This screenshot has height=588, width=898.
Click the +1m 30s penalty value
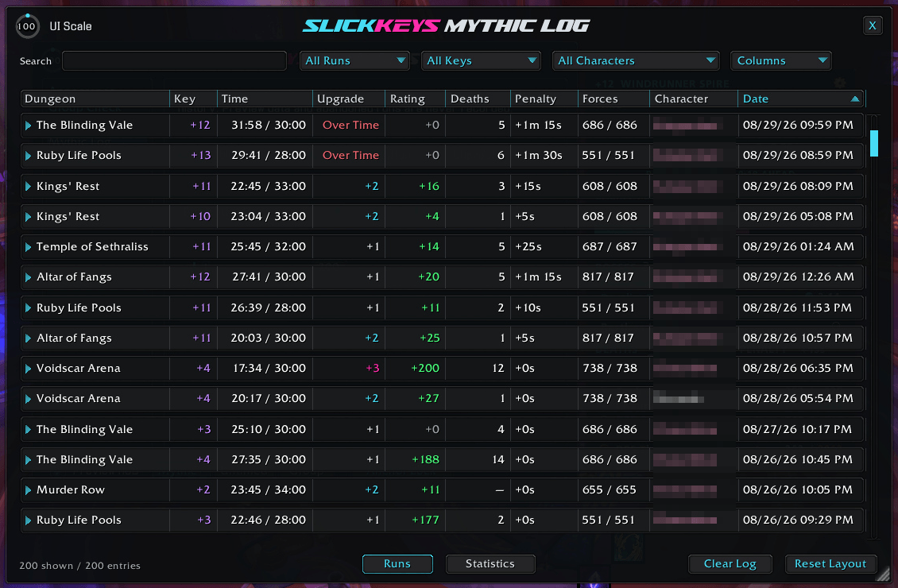pos(538,156)
